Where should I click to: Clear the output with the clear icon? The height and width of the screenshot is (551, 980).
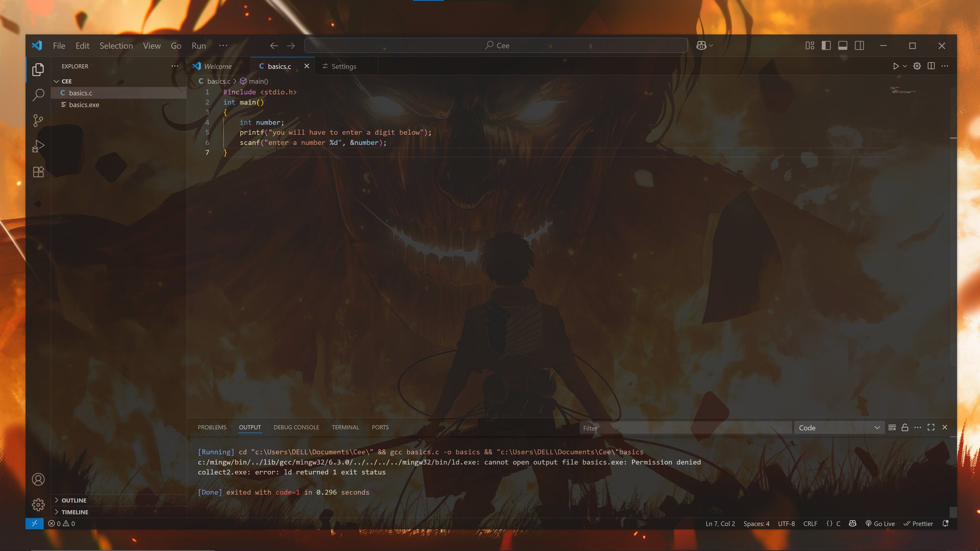pos(892,428)
